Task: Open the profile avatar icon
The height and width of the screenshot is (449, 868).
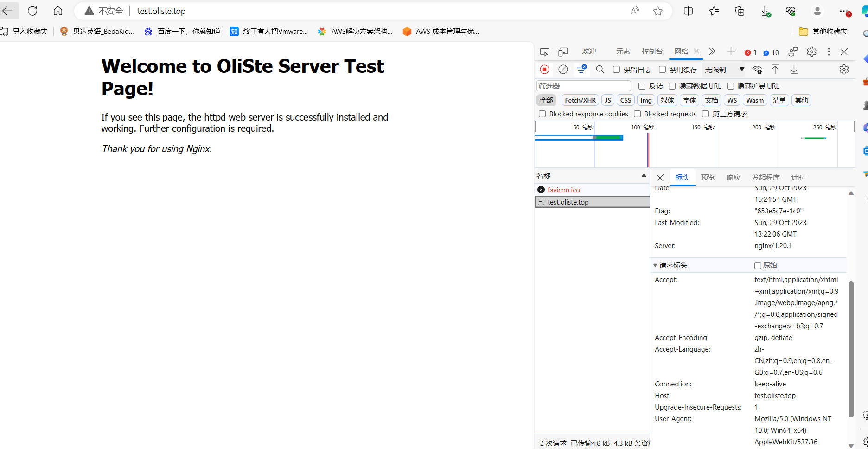Action: 817,11
